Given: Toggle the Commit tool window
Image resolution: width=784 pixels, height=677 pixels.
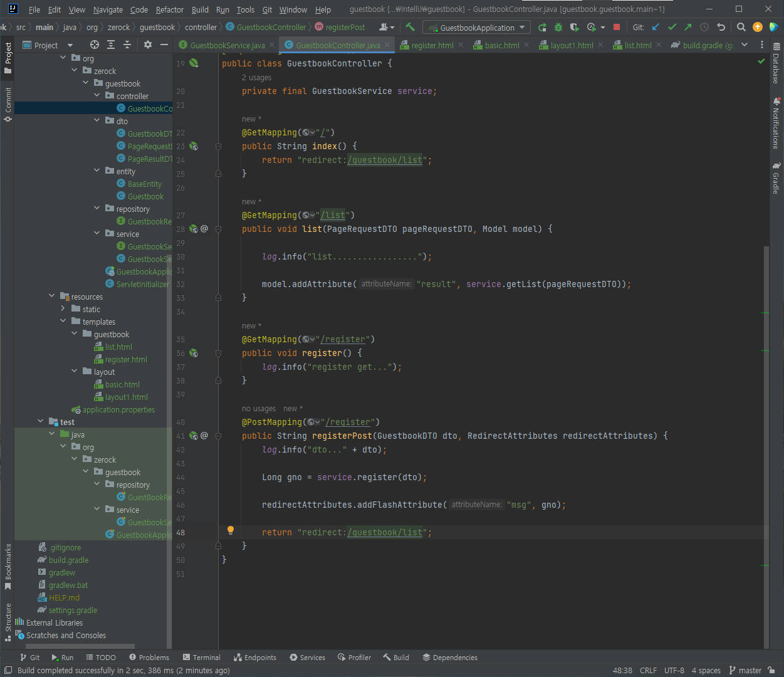Looking at the screenshot, I should [8, 104].
